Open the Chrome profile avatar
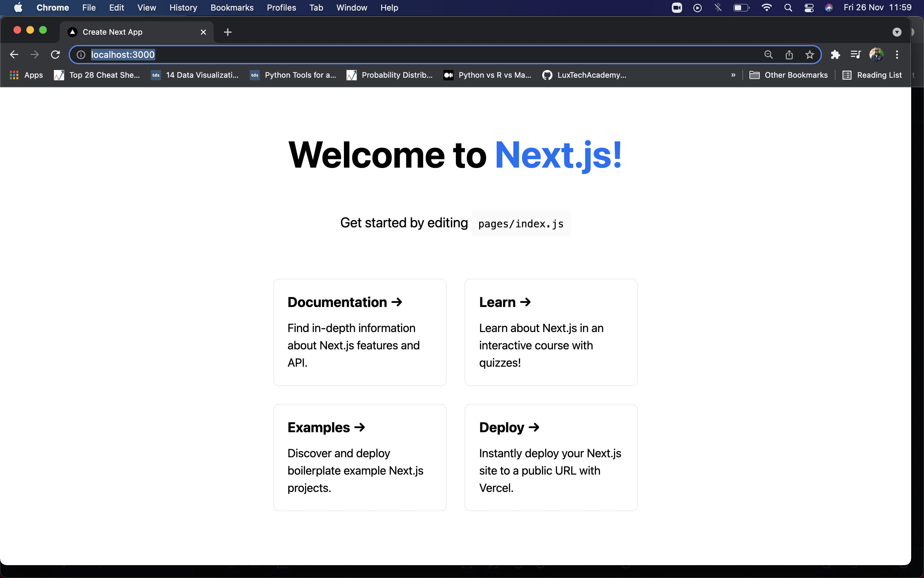The height and width of the screenshot is (578, 924). click(x=876, y=55)
